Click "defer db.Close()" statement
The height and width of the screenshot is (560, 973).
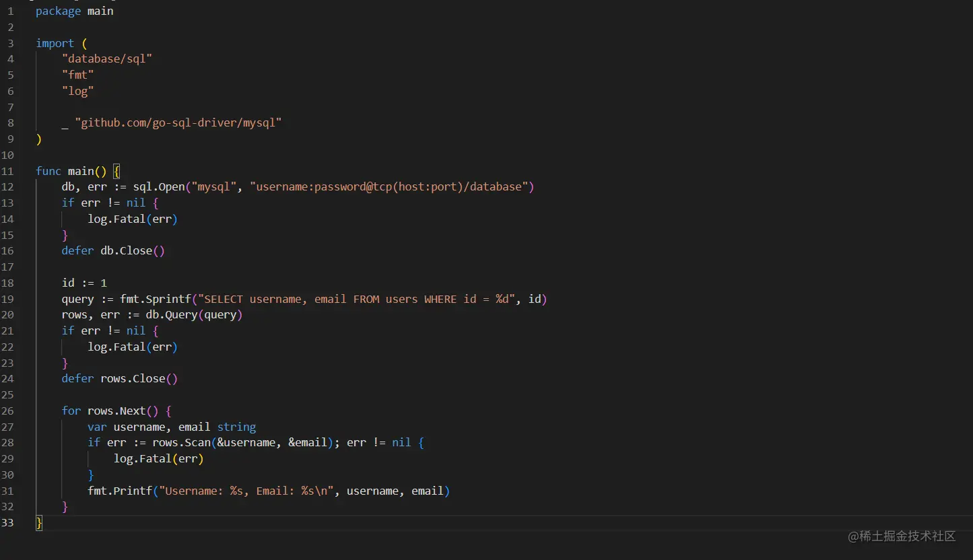tap(113, 250)
